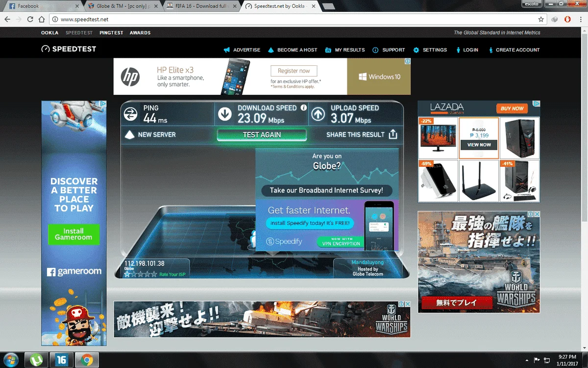Bookmark this page with the star icon
This screenshot has width=588, height=368.
[541, 19]
